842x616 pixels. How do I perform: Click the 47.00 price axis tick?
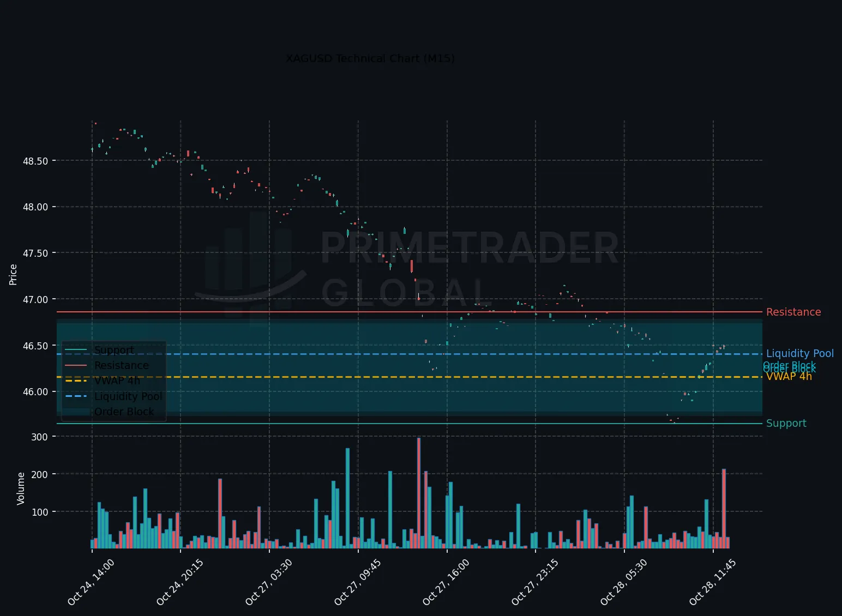click(x=35, y=299)
